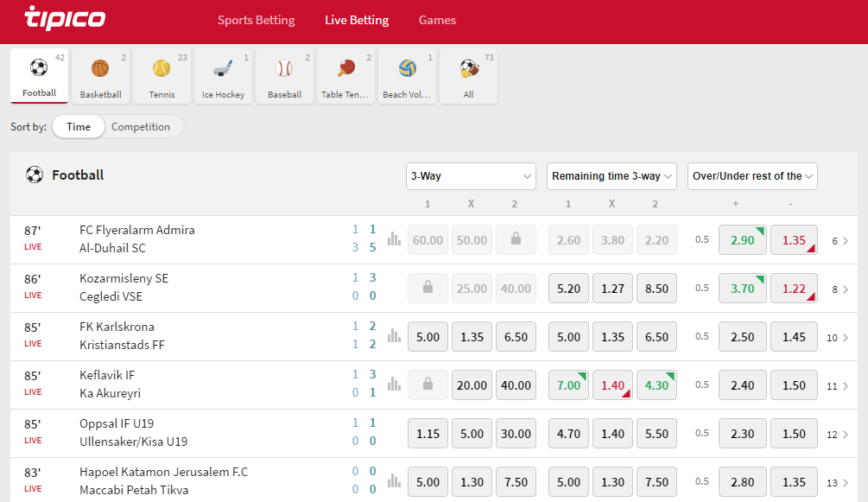The width and height of the screenshot is (868, 502).
Task: Expand more markets for Hapoel Katamon match (13)
Action: [838, 483]
